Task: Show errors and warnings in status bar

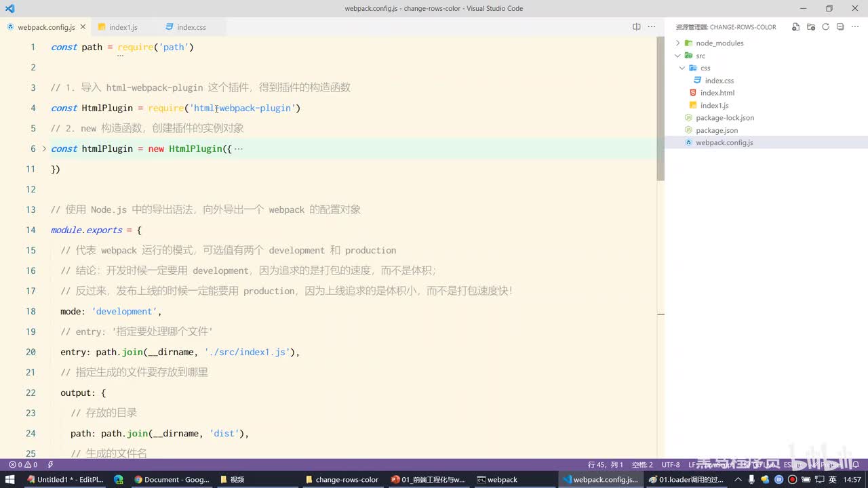Action: (x=22, y=465)
